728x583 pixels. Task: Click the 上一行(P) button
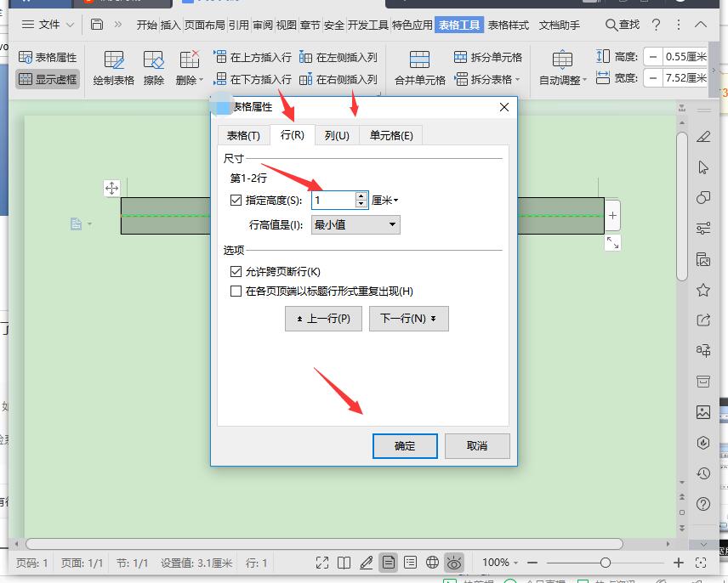tap(324, 319)
